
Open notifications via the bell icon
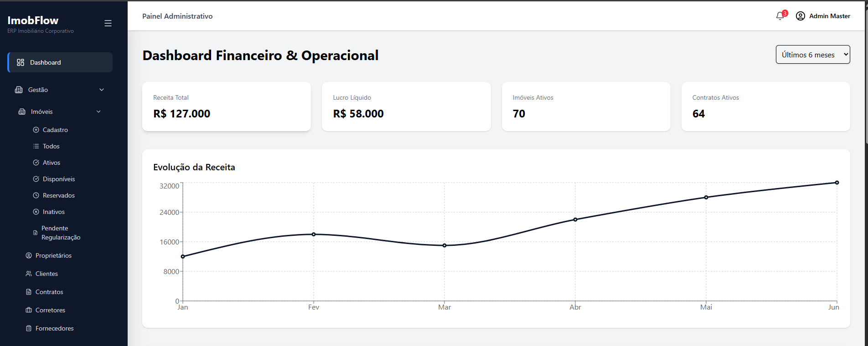780,15
